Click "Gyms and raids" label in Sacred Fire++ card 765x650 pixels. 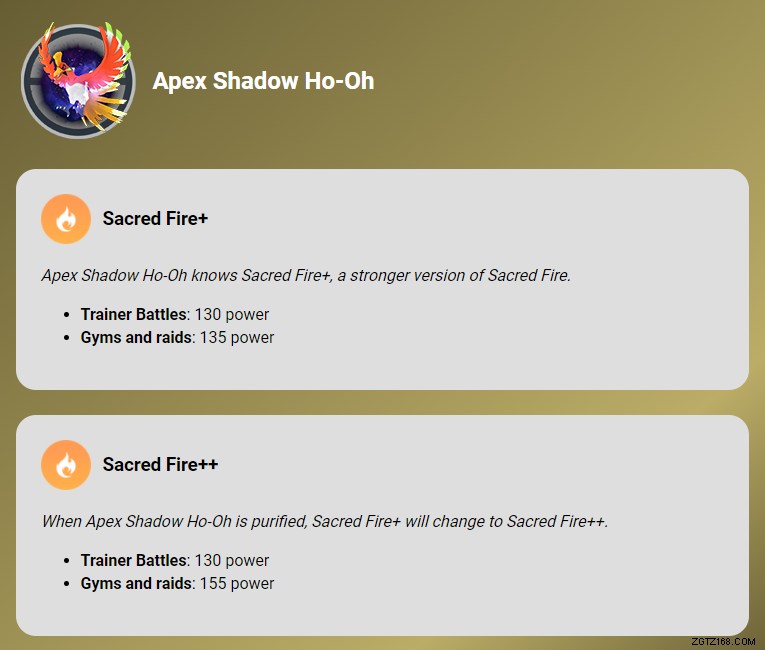(135, 583)
